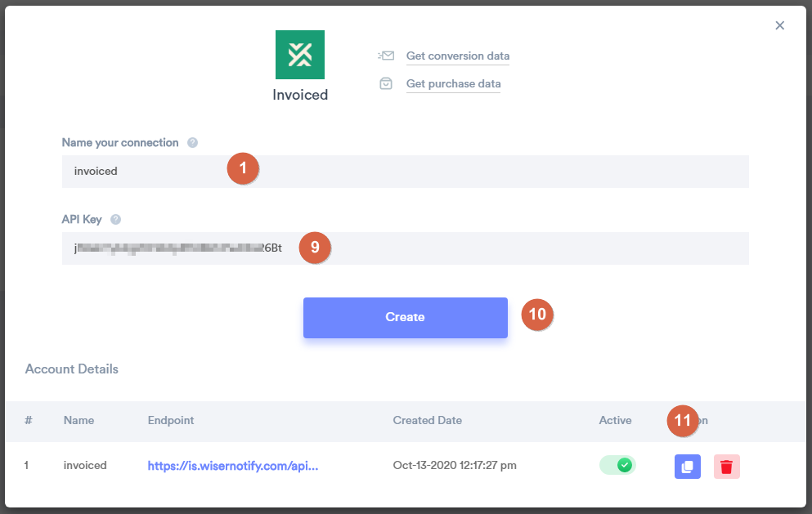Screen dimensions: 812x514
Task: Click the Created Date column header
Action: (427, 420)
